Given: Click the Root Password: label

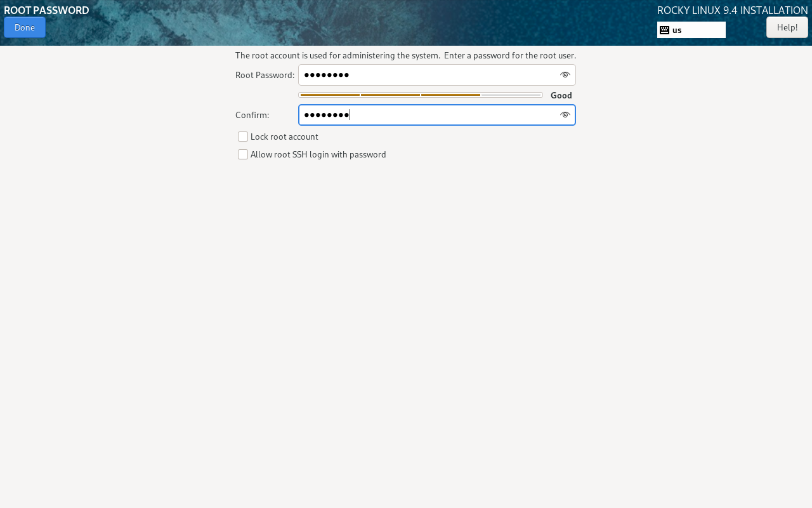Looking at the screenshot, I should click(x=265, y=75).
